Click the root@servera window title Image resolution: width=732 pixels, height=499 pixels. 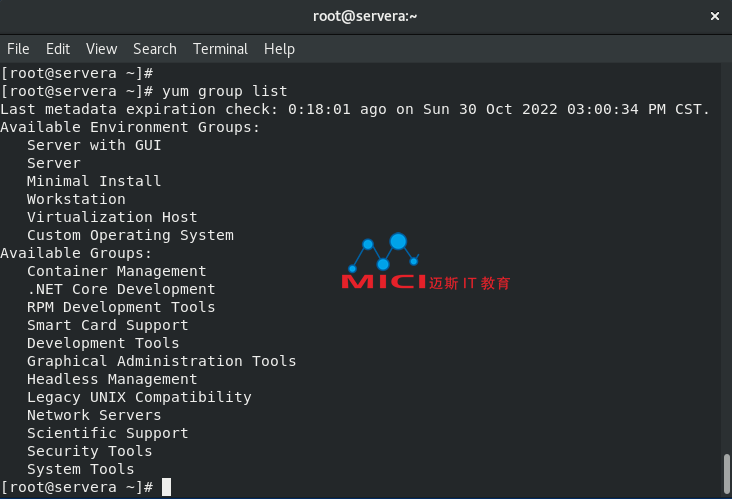point(366,16)
